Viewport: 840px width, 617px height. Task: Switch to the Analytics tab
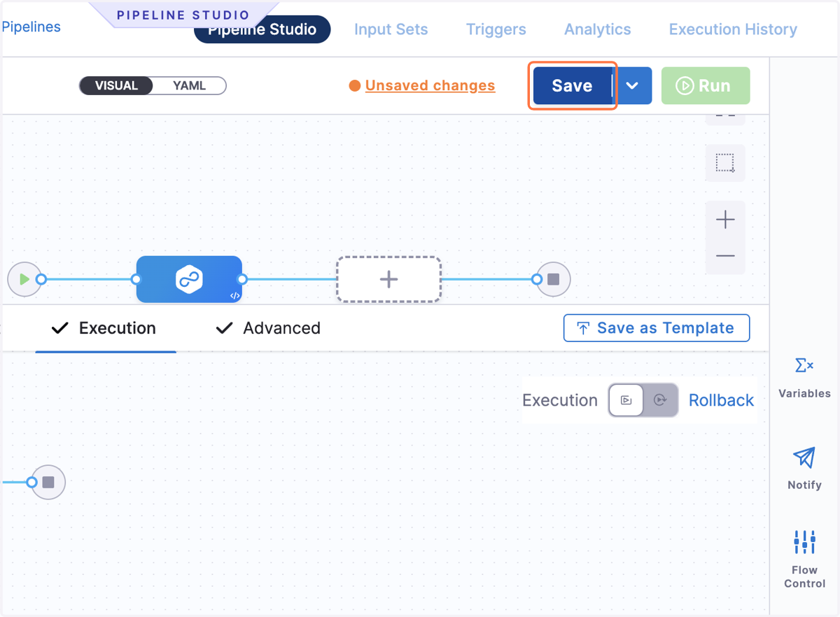coord(598,29)
